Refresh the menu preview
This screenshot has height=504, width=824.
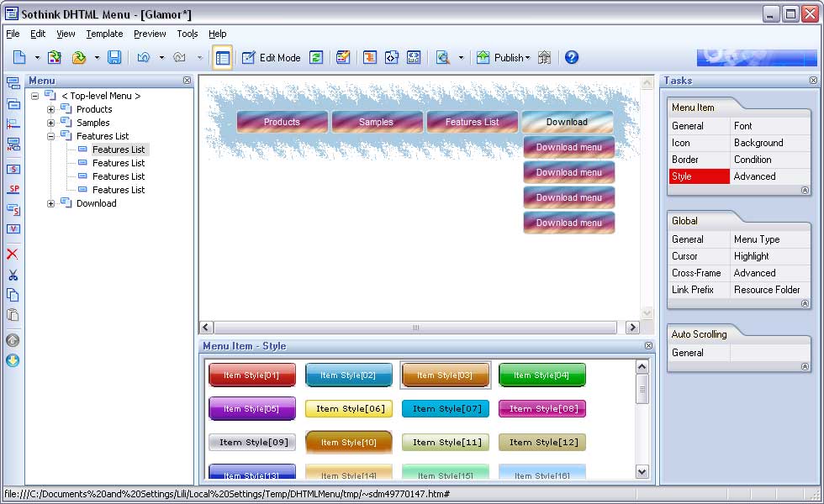[317, 57]
